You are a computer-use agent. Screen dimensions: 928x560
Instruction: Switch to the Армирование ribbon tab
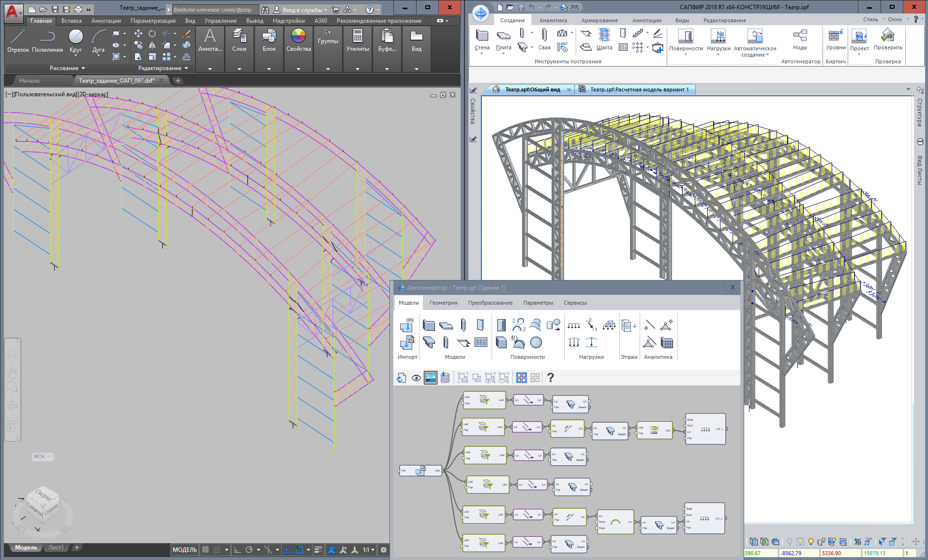coord(599,20)
